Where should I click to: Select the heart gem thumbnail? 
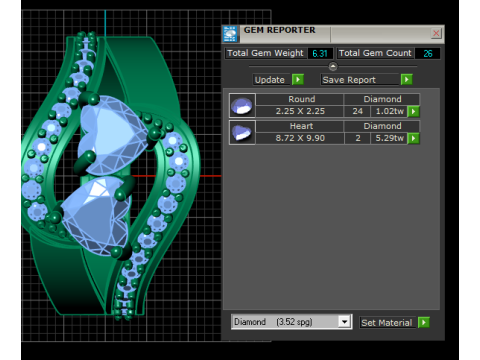point(242,132)
